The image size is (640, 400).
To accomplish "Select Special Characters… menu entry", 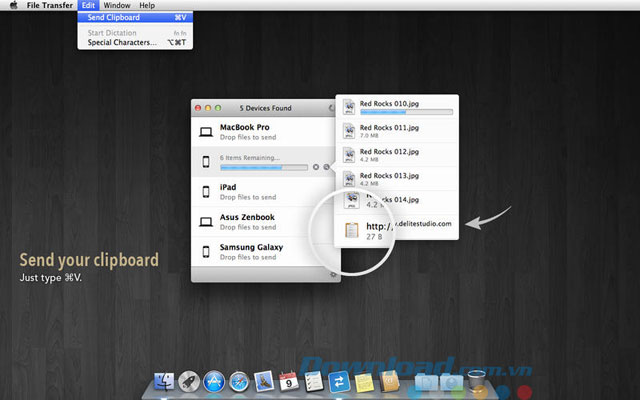I will click(x=121, y=42).
